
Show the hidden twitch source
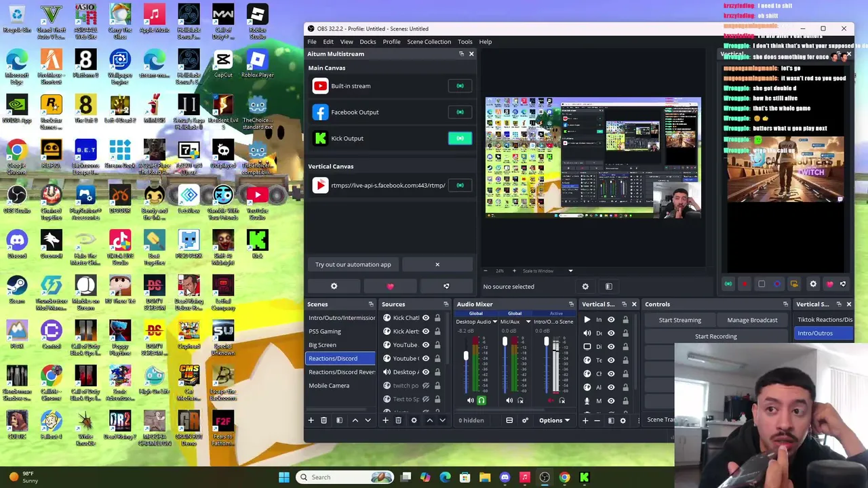[x=426, y=386]
